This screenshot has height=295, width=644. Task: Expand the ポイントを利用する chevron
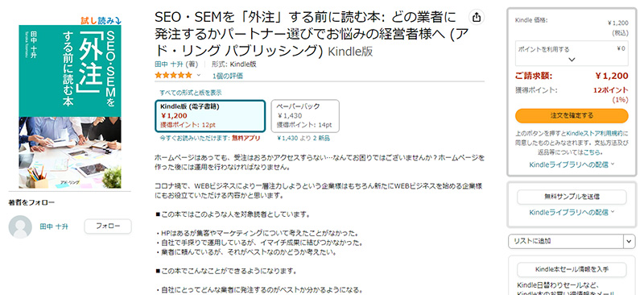572,60
